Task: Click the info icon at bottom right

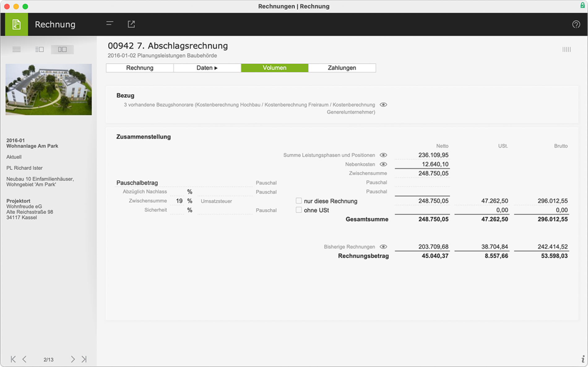Action: coord(583,359)
